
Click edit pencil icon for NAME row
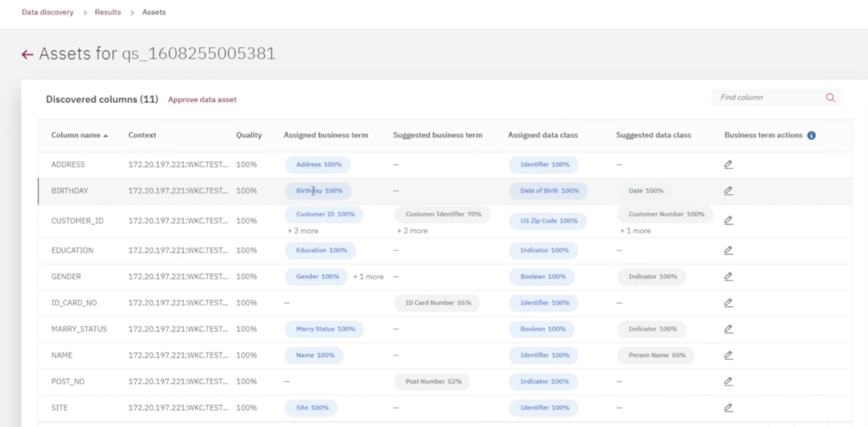point(728,355)
